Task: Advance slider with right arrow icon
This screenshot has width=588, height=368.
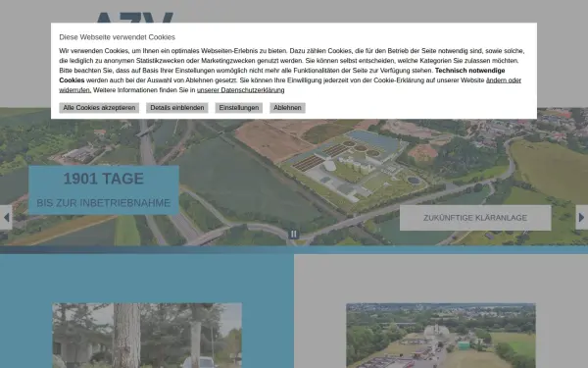Action: (x=581, y=218)
